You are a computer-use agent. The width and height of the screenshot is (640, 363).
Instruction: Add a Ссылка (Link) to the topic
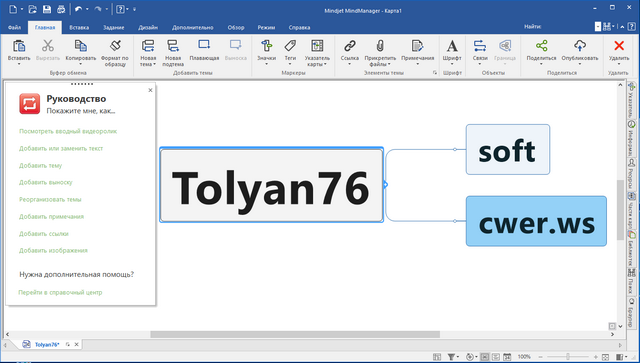coord(350,46)
